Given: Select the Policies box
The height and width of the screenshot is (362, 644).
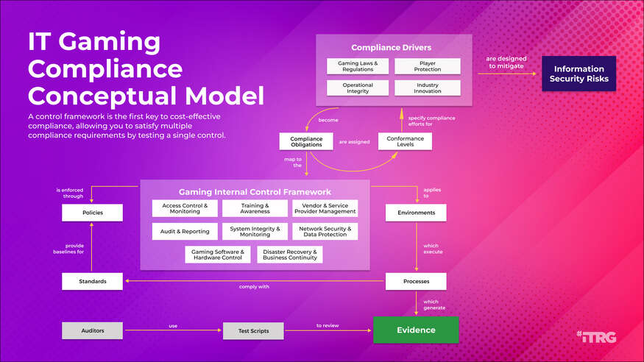Looking at the screenshot, I should pyautogui.click(x=93, y=213).
